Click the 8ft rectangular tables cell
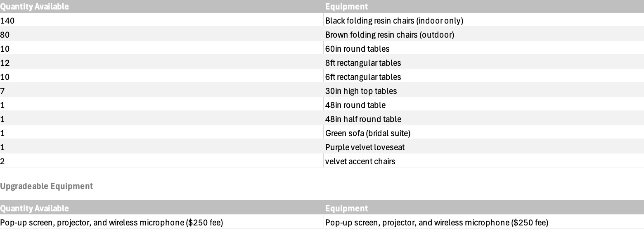 (x=363, y=63)
